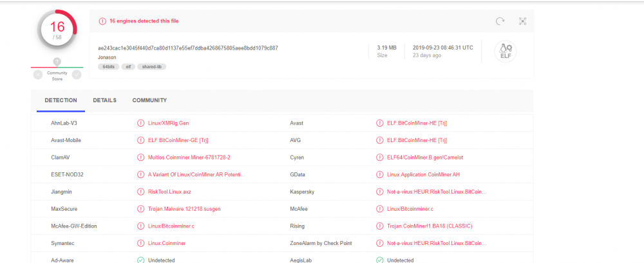Click Trojan.Malware.121218.susgen result
This screenshot has width=644, height=263.
click(x=184, y=209)
